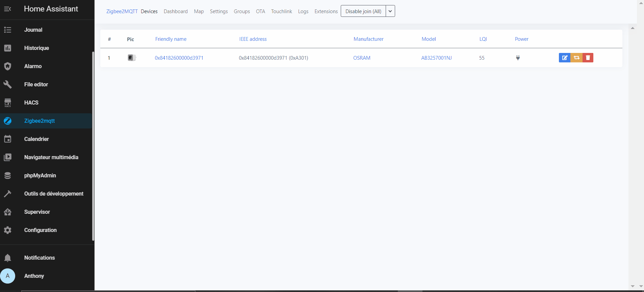Open the Supervisor icon

coord(7,212)
